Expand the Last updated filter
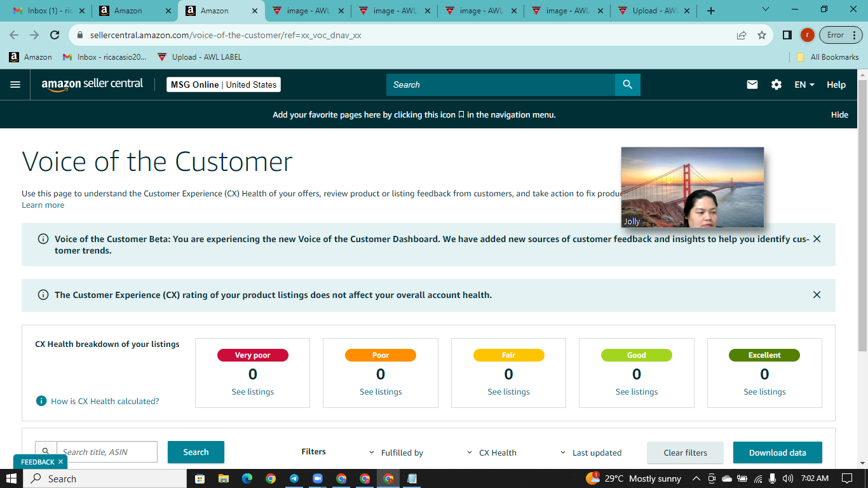The image size is (868, 488). 591,452
